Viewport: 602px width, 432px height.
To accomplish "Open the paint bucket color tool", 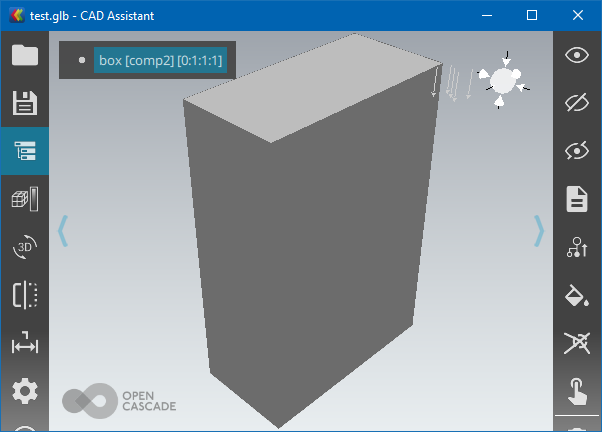I will click(x=577, y=296).
